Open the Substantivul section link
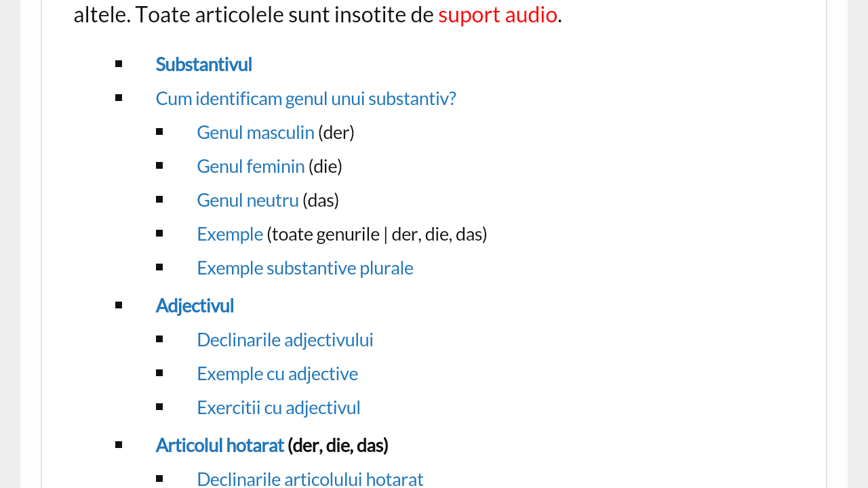This screenshot has height=488, width=868. pyautogui.click(x=203, y=64)
